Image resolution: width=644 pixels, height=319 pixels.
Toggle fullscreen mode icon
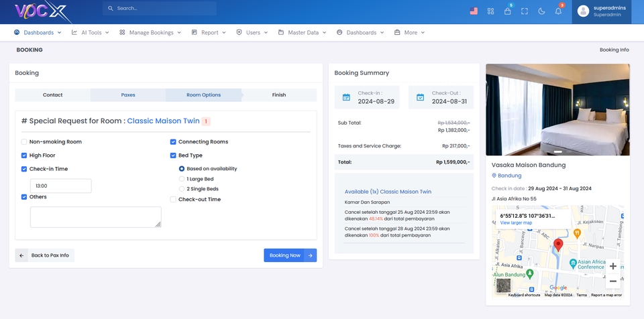525,11
